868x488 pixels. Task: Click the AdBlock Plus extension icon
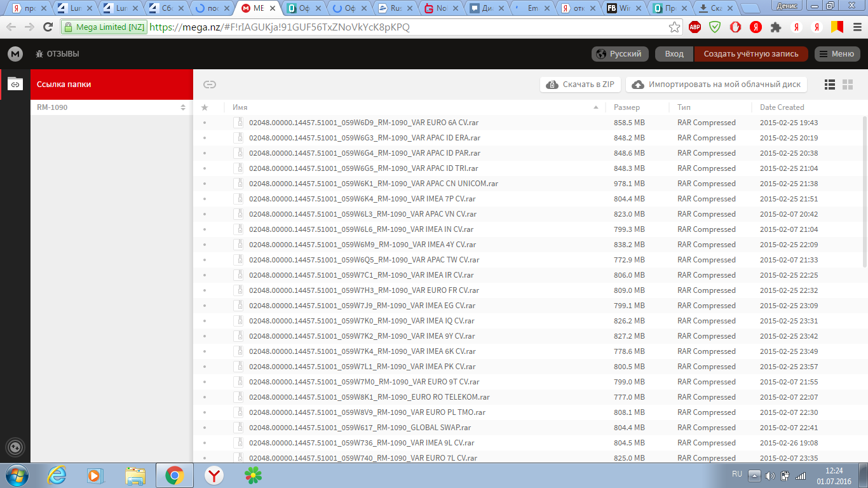click(x=695, y=27)
